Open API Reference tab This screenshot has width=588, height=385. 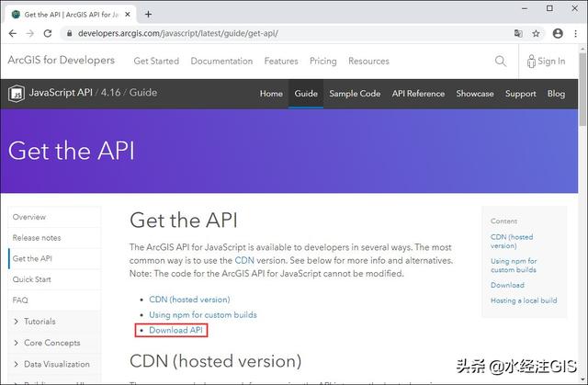coord(419,94)
